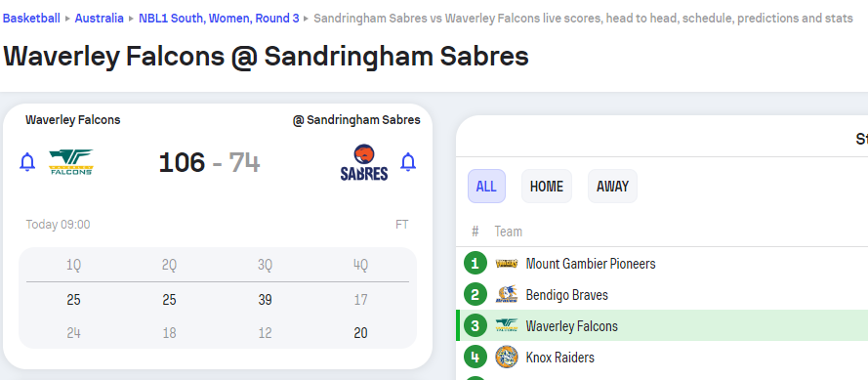Toggle Waverley Falcons notification bell
Viewport: 868px width, 380px height.
click(x=27, y=162)
